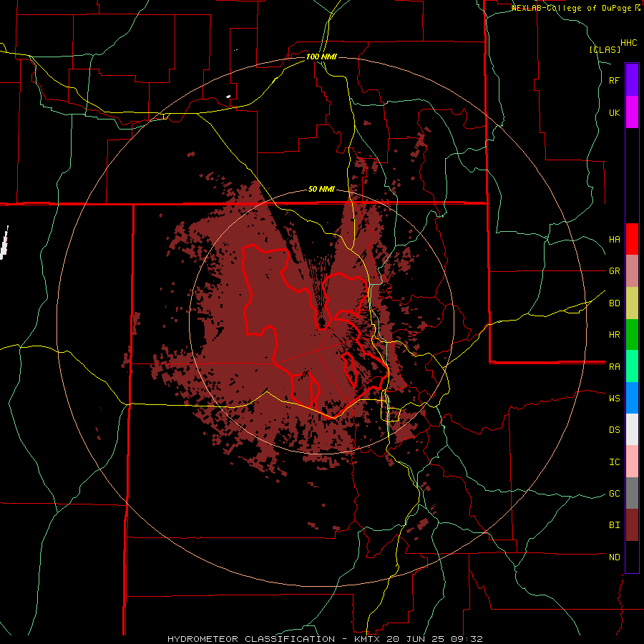Click the HYDROMETEOR CLASSIFICATION title text
Image resolution: width=644 pixels, height=644 pixels.
251,639
